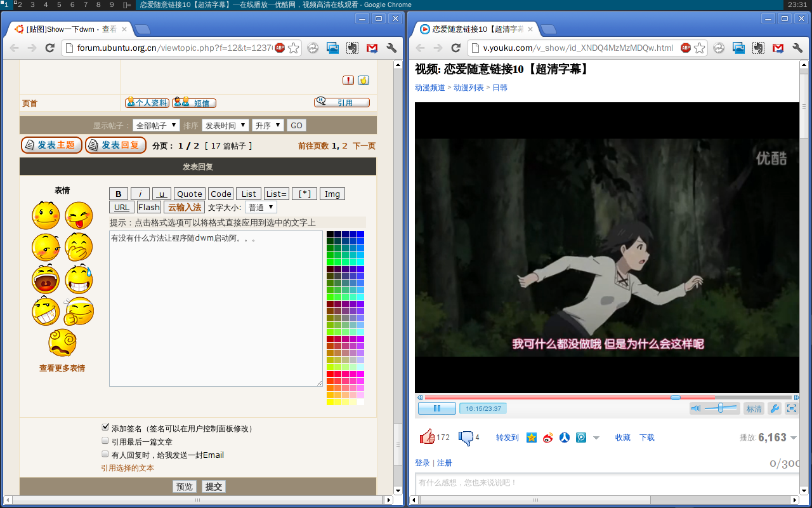Pick white swatch in color palette
This screenshot has height=508, width=812.
point(360,401)
